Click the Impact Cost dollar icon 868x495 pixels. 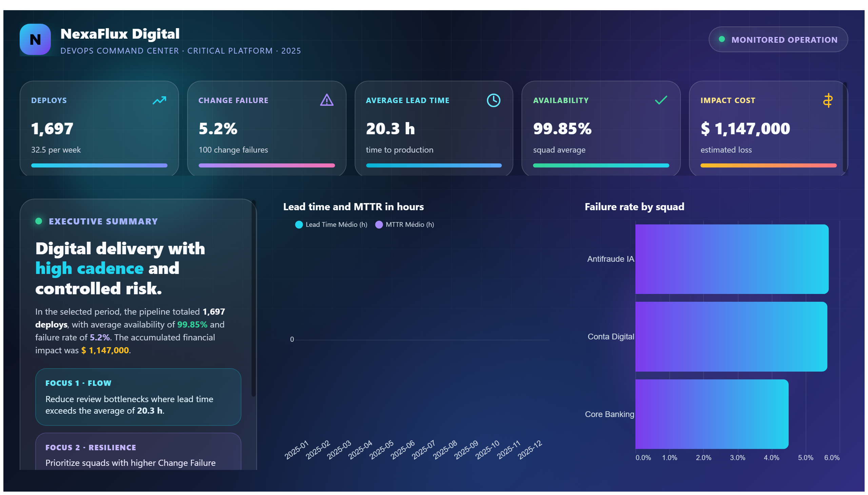828,100
